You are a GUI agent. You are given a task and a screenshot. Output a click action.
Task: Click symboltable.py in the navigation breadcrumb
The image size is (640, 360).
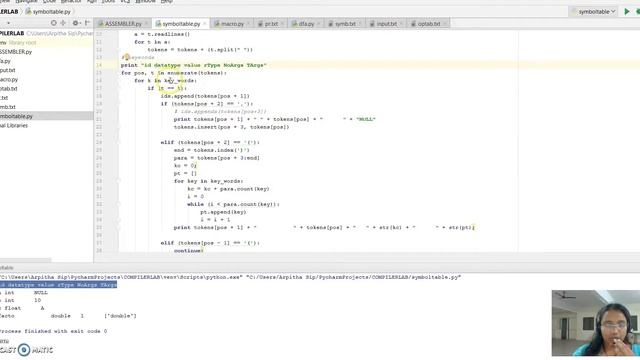[x=48, y=11]
